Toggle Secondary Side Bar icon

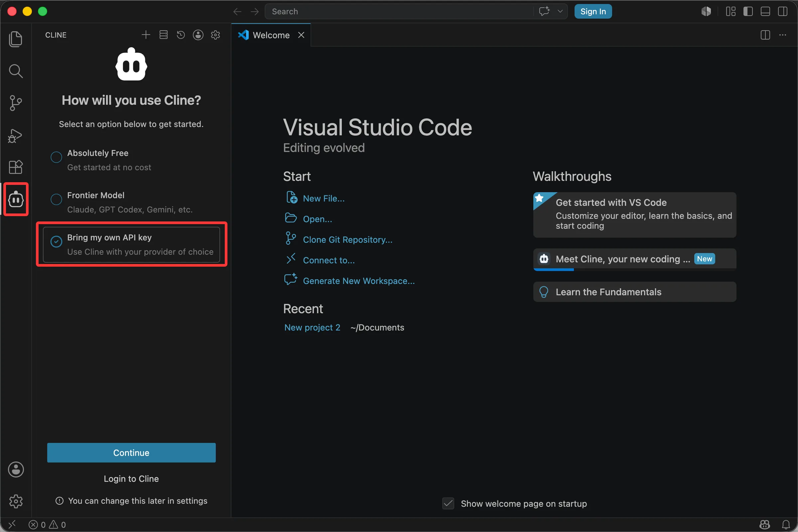783,11
